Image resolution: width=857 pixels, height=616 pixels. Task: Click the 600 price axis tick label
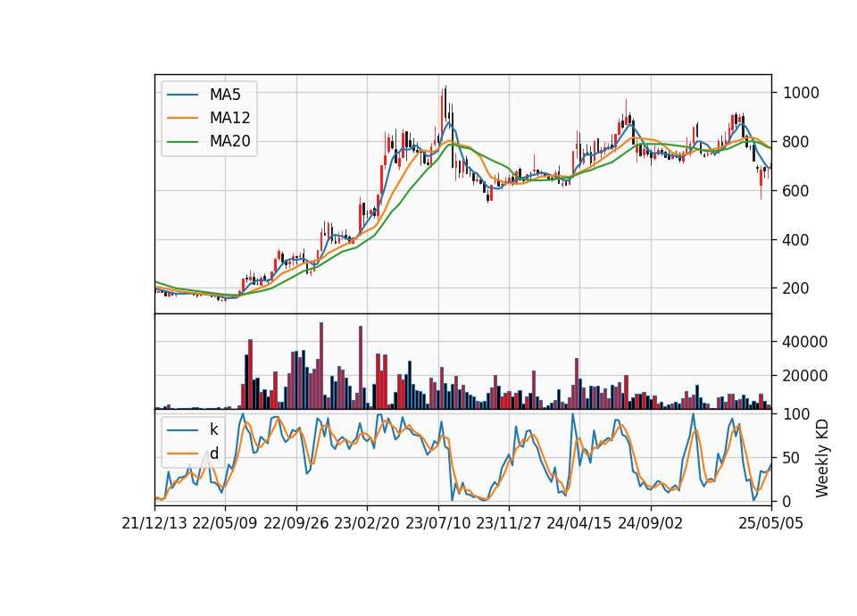point(795,191)
